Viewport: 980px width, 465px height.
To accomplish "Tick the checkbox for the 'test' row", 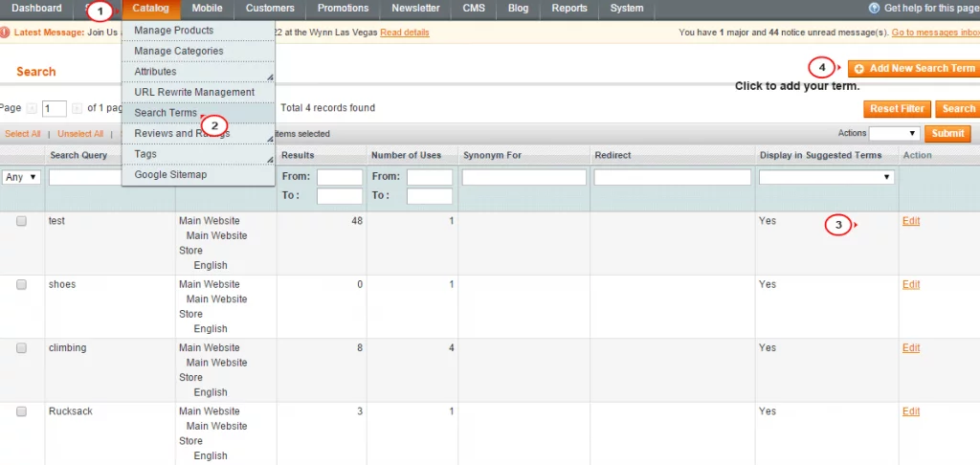I will (x=21, y=221).
